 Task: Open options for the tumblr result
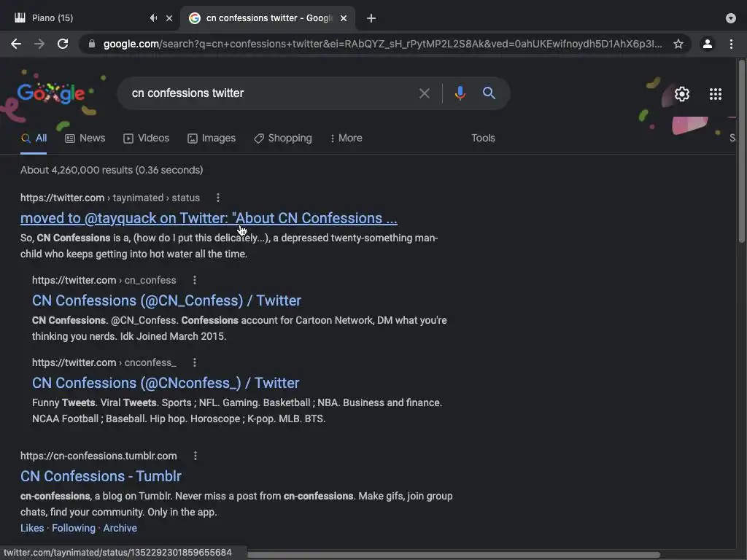pyautogui.click(x=196, y=456)
